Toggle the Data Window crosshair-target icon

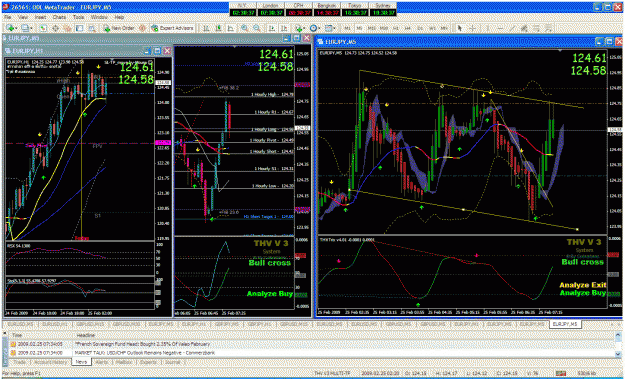click(x=55, y=28)
